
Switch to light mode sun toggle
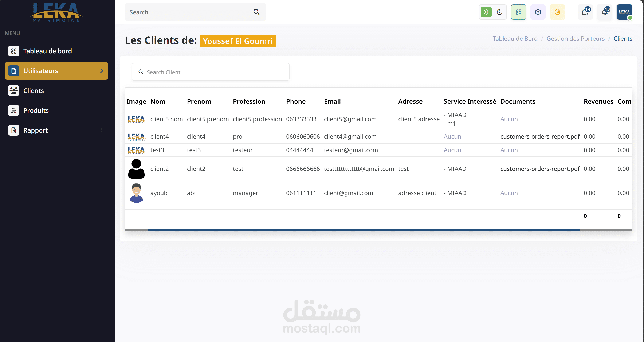tap(486, 12)
